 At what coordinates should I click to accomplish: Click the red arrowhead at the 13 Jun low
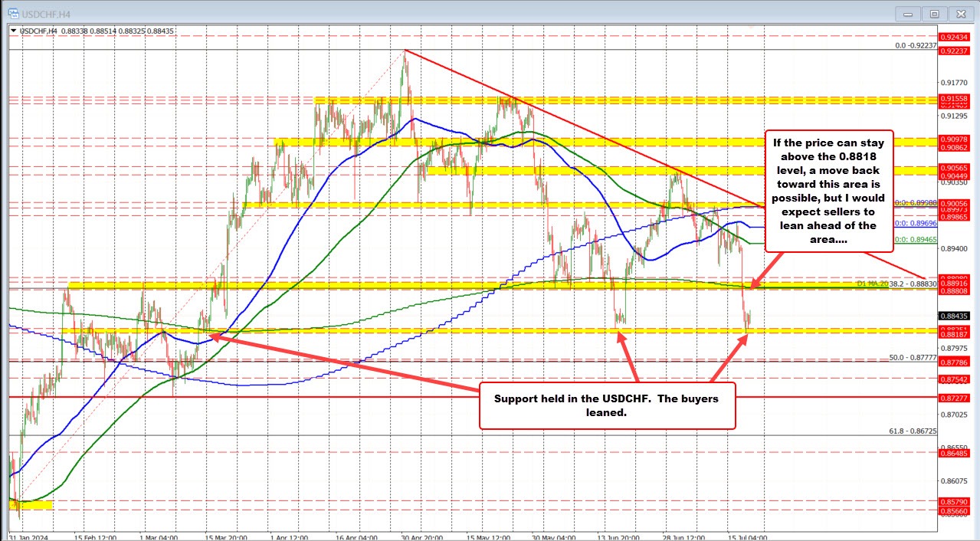pyautogui.click(x=621, y=332)
